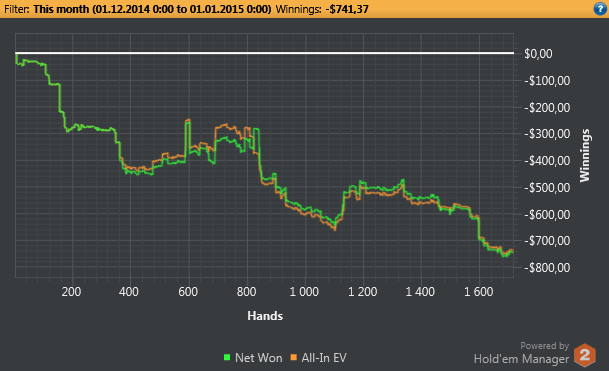Click the 600 hands x-axis label
The width and height of the screenshot is (609, 371).
(x=188, y=292)
